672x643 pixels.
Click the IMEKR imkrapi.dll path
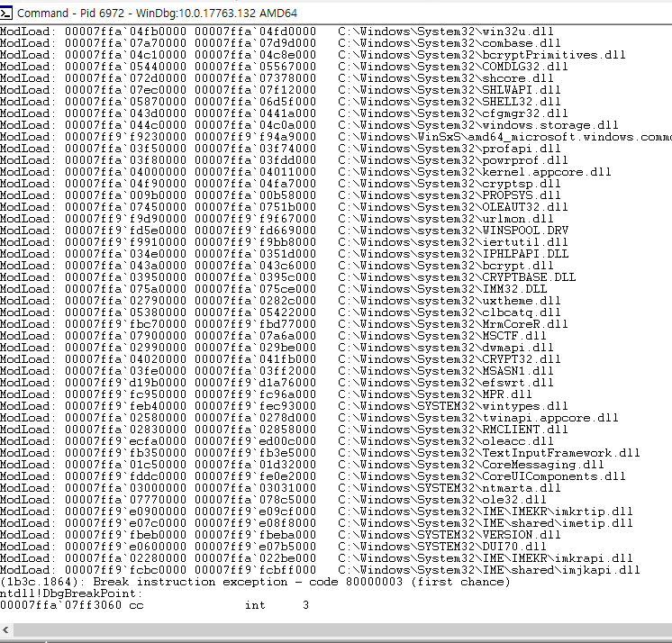(x=486, y=558)
